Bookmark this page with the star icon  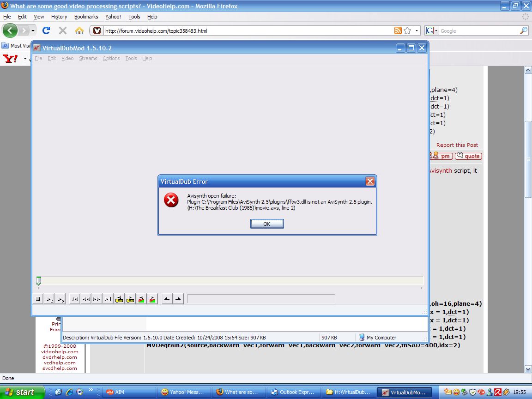(x=407, y=30)
